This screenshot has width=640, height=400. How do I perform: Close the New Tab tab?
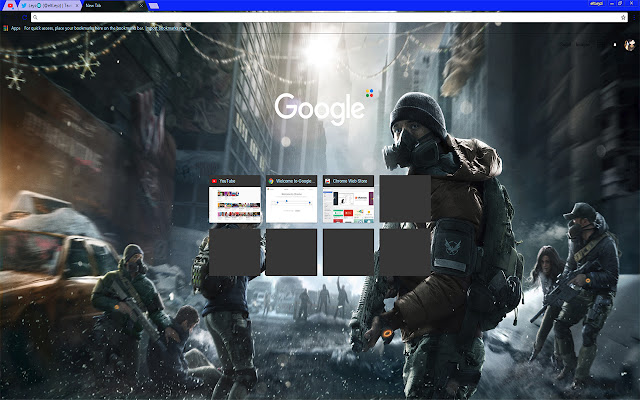pos(141,5)
